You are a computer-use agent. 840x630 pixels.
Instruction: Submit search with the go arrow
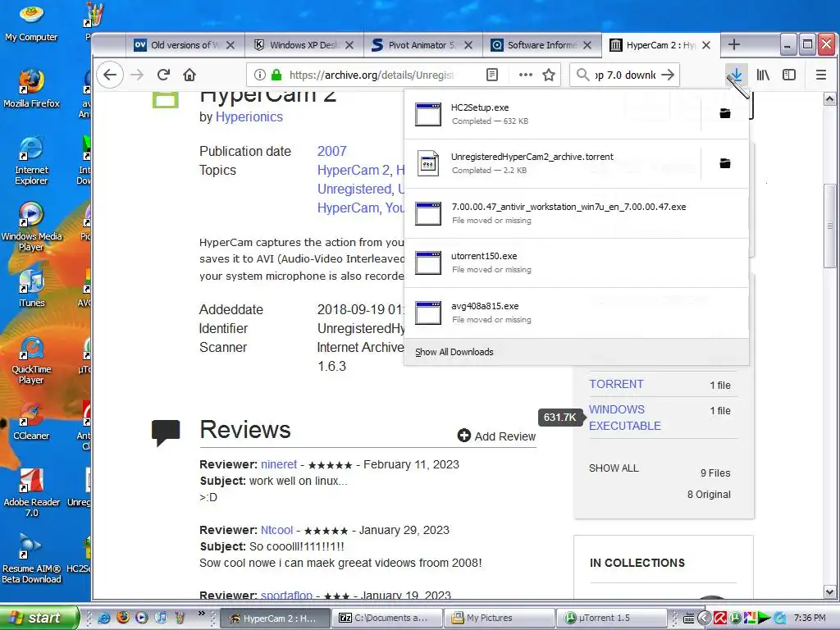pyautogui.click(x=668, y=75)
